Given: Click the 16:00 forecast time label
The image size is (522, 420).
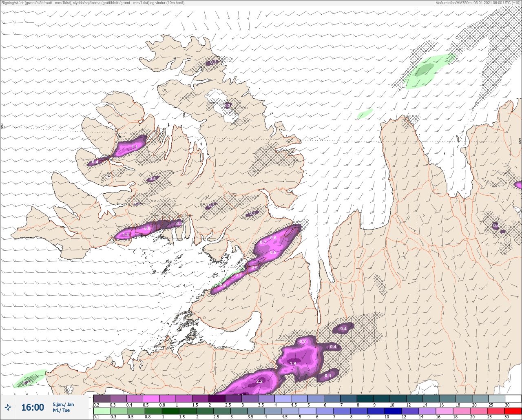Looking at the screenshot, I should [x=33, y=407].
